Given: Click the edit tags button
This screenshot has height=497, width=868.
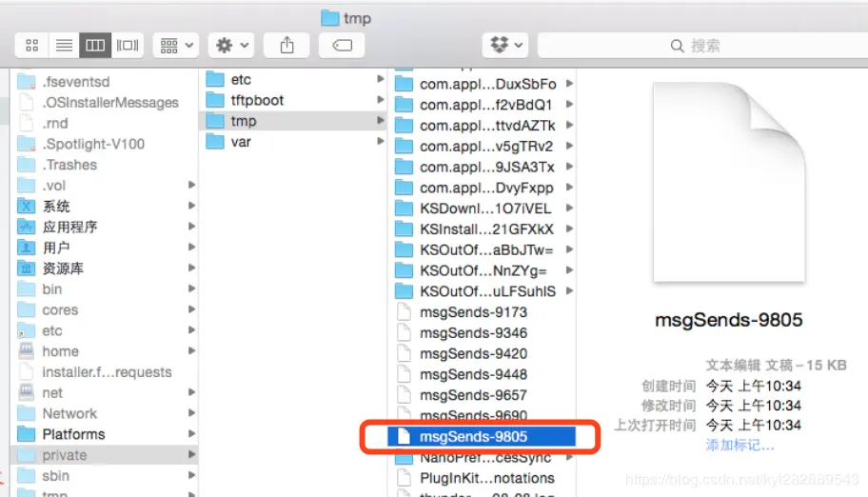Looking at the screenshot, I should [342, 46].
